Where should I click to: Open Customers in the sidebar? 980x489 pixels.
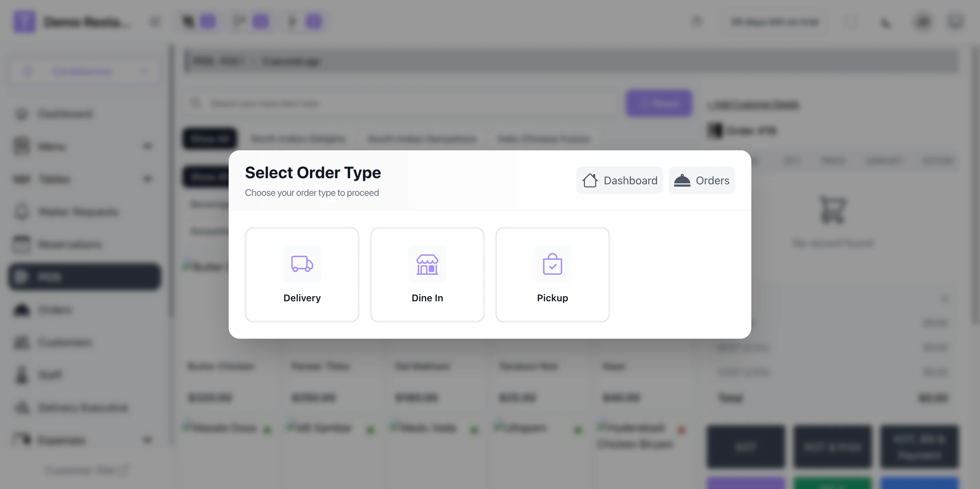click(x=65, y=342)
